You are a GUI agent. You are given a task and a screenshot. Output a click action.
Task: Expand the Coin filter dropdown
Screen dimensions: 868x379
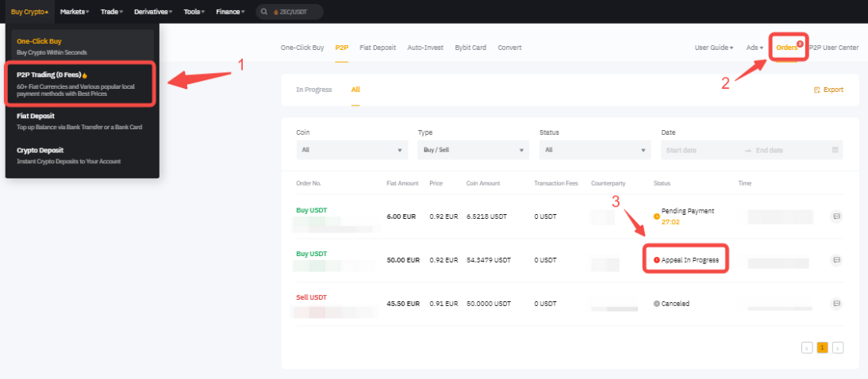click(351, 150)
